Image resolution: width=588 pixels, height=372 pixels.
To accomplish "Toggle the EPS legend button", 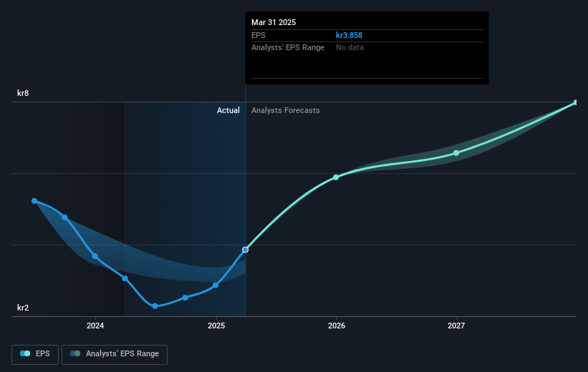I will pos(35,354).
